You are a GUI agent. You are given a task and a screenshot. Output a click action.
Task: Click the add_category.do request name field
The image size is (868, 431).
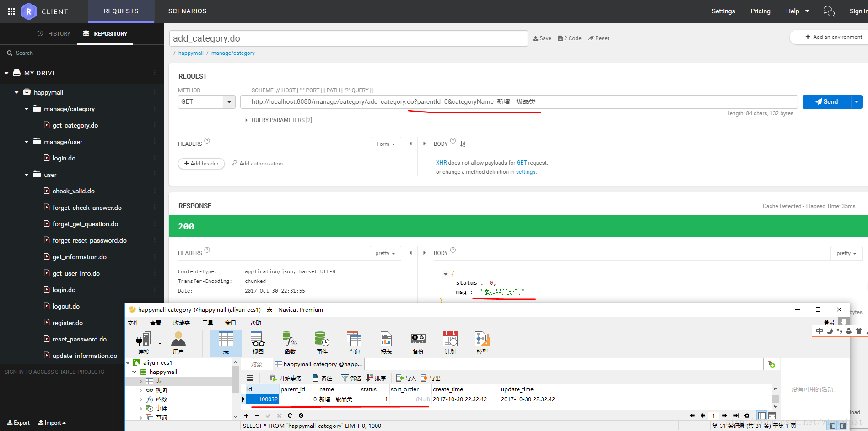tap(349, 38)
